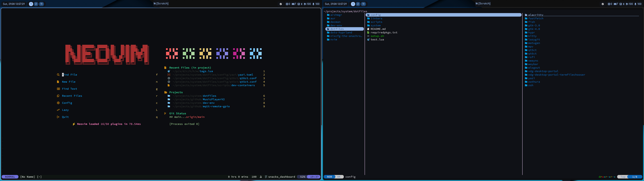
Task: Click the origin/main branch text
Action: point(195,117)
